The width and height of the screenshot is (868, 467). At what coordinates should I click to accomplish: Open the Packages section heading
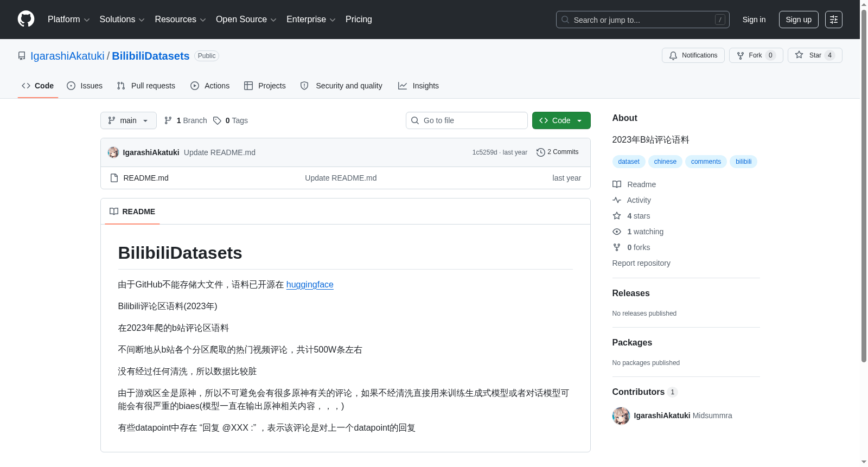click(632, 343)
